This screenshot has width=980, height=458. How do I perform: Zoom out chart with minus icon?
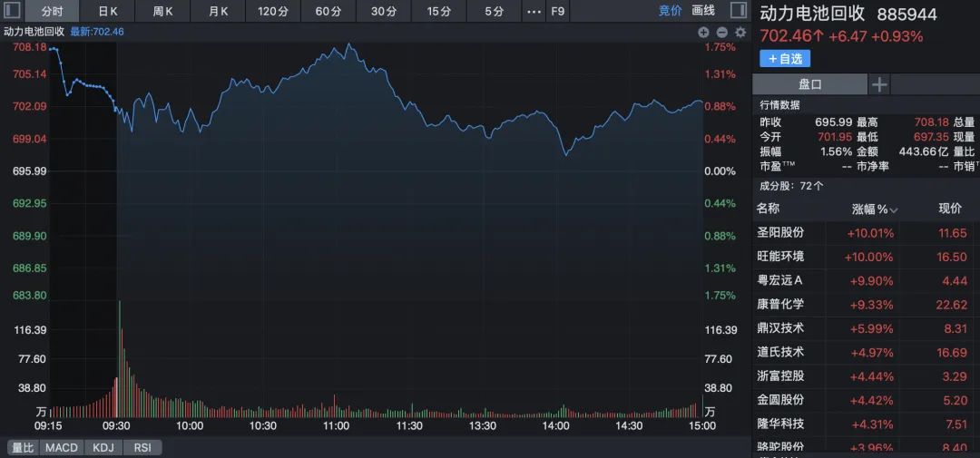tap(722, 33)
